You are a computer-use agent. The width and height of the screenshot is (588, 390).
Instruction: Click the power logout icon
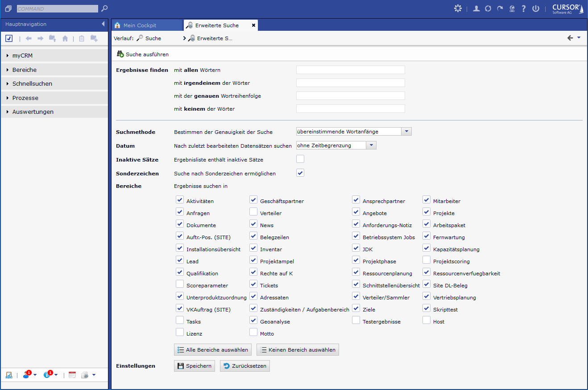click(536, 8)
